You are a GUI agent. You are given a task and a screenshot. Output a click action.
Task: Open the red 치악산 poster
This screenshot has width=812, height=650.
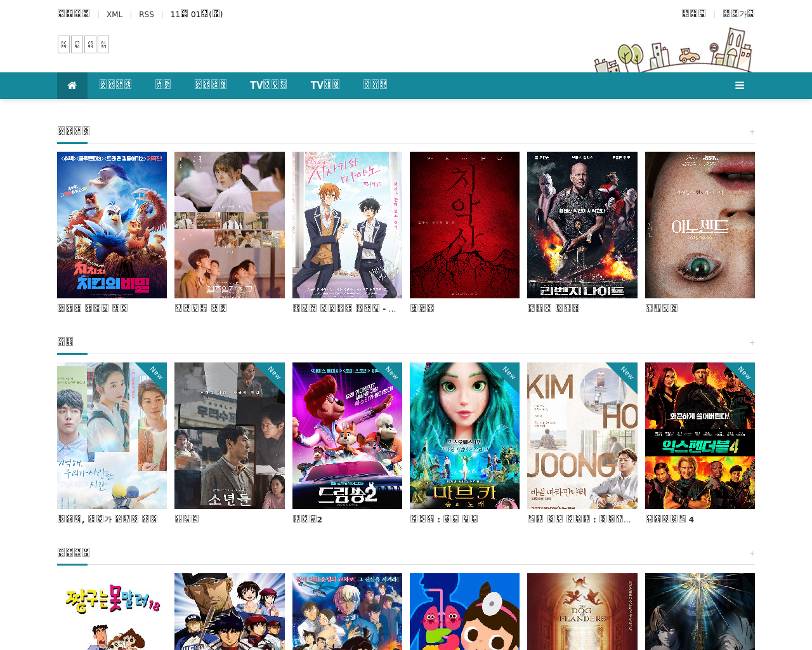click(x=464, y=225)
